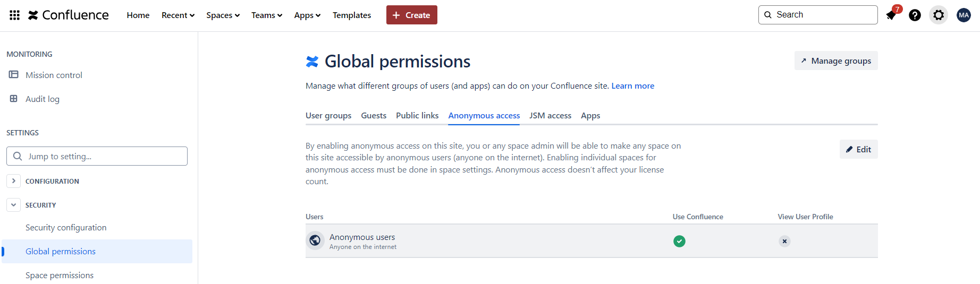Image resolution: width=980 pixels, height=284 pixels.
Task: Switch to the Public links tab
Action: tap(417, 116)
